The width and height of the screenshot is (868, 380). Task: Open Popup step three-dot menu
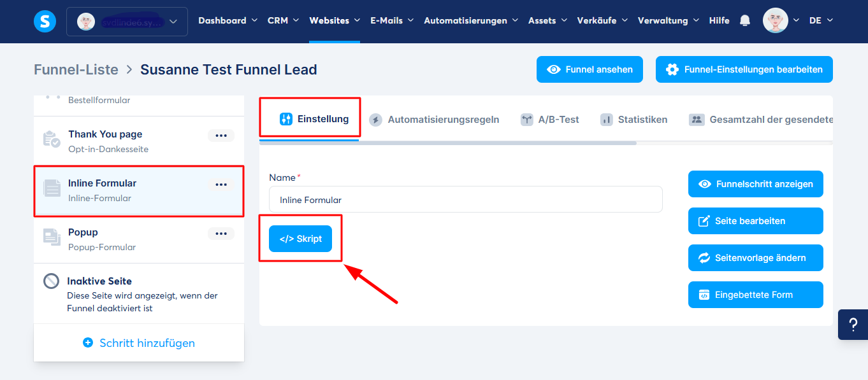[221, 234]
